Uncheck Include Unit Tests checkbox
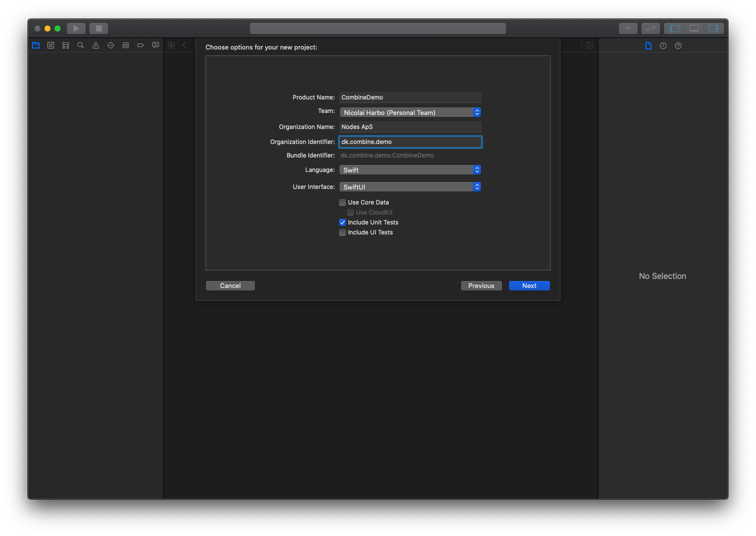The width and height of the screenshot is (756, 536). pyautogui.click(x=342, y=222)
